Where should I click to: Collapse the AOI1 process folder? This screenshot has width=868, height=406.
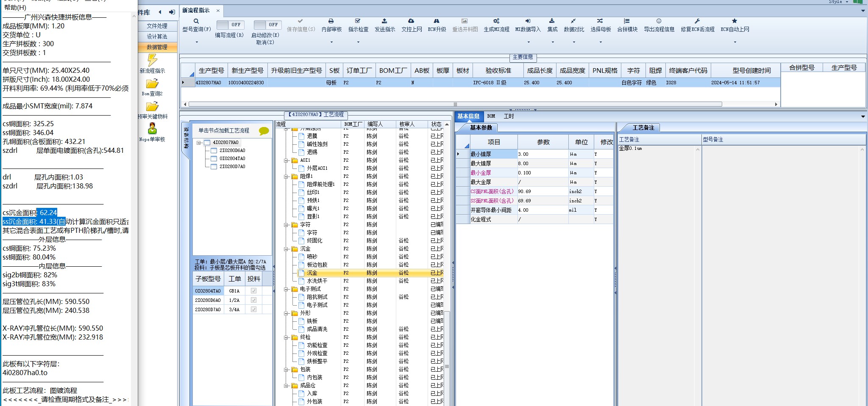287,160
